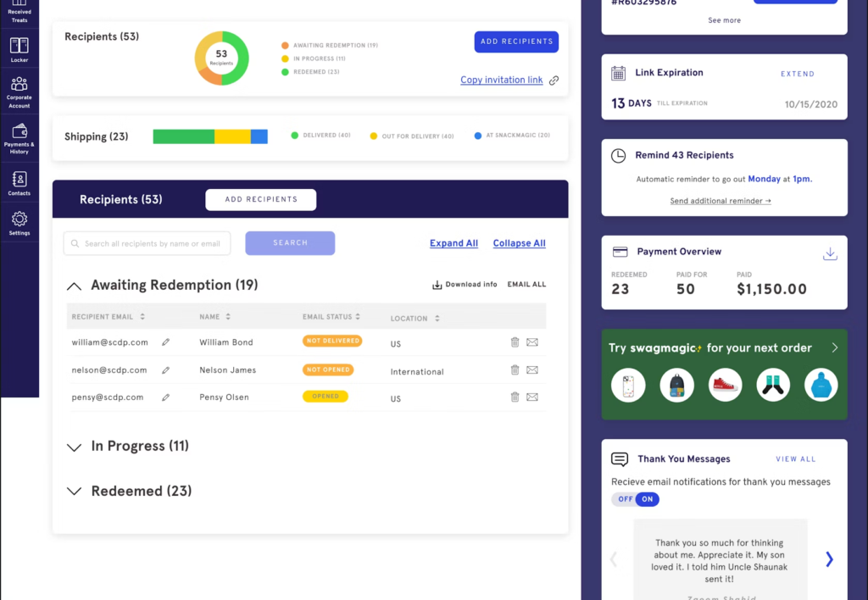
Task: Toggle thank you notifications ON/OFF switch
Action: click(x=635, y=499)
